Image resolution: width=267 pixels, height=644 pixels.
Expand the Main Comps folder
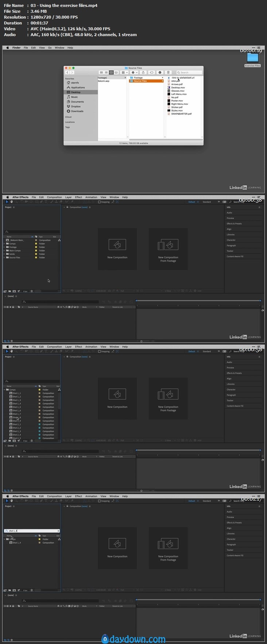[4, 251]
